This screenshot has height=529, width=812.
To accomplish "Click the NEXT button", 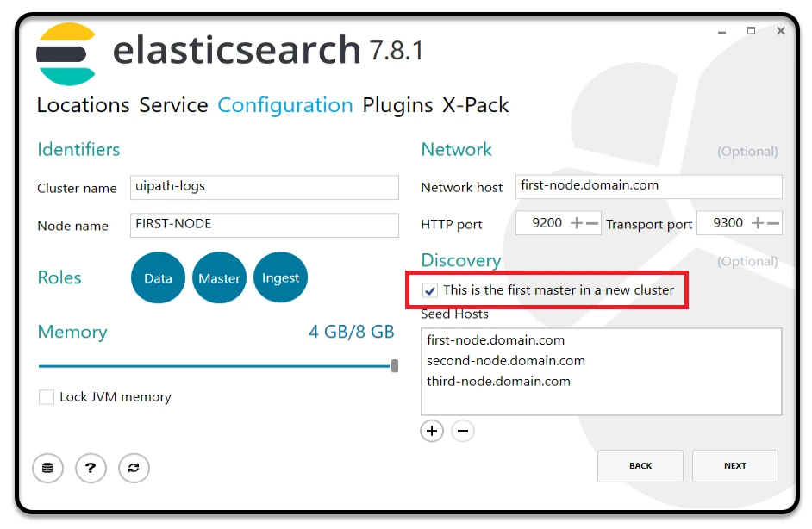I will [x=735, y=466].
